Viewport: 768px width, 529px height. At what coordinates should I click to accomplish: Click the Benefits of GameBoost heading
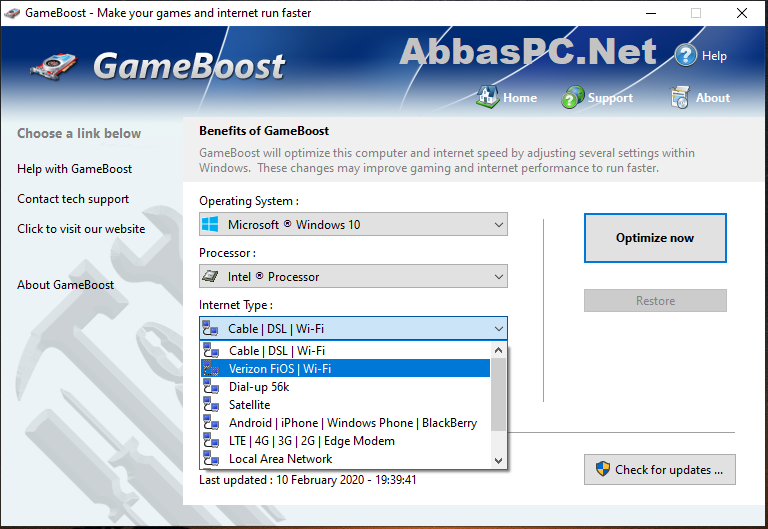[264, 131]
